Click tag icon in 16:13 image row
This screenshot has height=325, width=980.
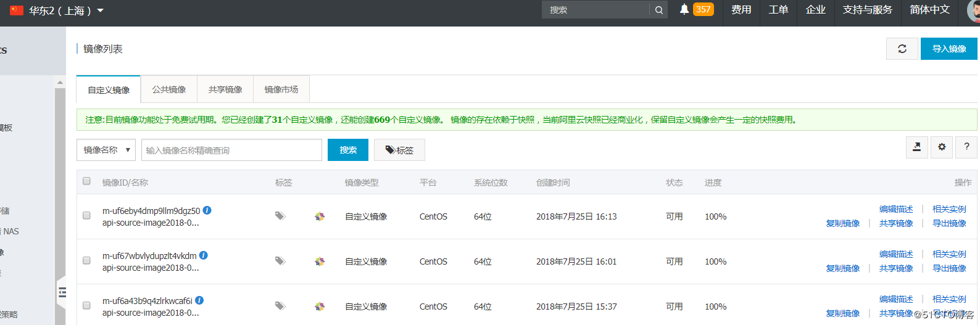pos(280,216)
